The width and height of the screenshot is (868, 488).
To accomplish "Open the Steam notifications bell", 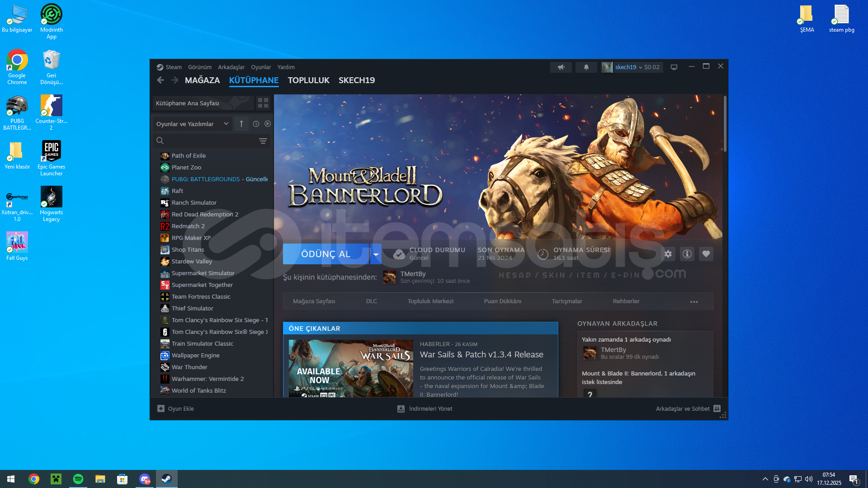I will click(586, 67).
